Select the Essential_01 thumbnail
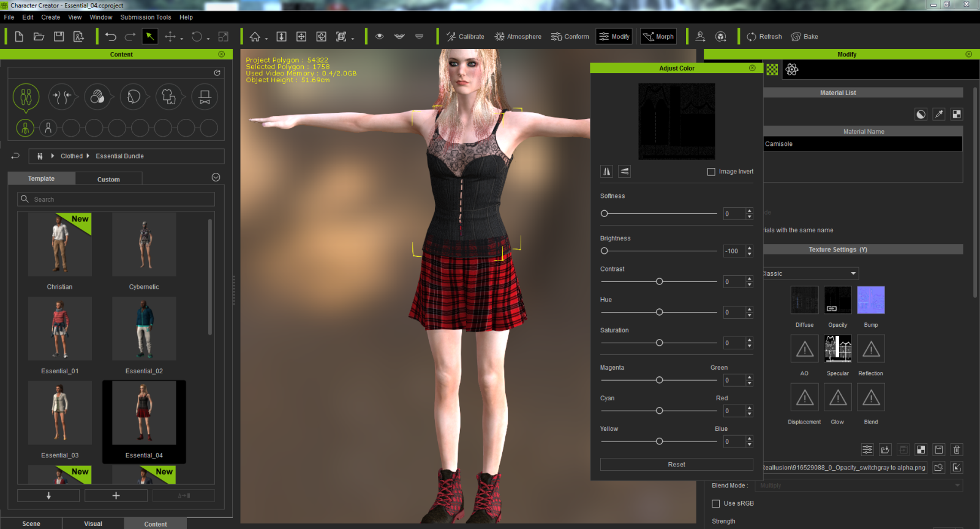Image resolution: width=980 pixels, height=529 pixels. 59,329
